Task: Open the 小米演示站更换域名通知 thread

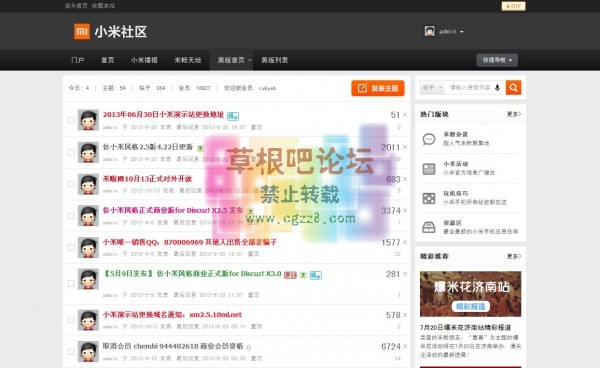Action: click(172, 315)
